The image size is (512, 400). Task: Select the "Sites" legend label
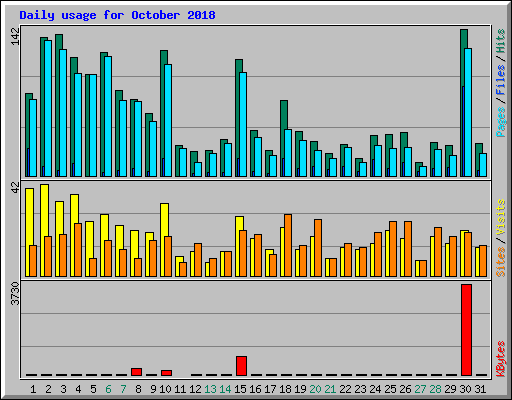(501, 262)
